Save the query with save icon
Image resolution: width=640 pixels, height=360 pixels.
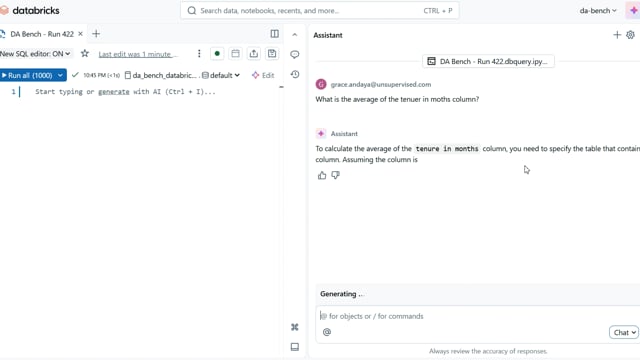coord(272,53)
